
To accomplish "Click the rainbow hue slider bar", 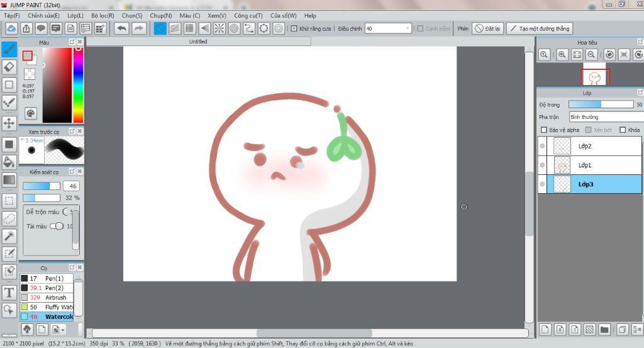I will [78, 85].
